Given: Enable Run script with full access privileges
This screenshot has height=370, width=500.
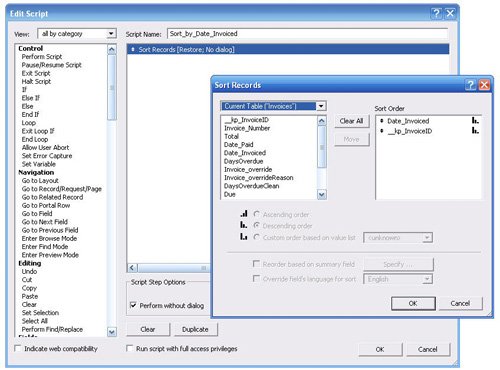Looking at the screenshot, I should click(x=130, y=348).
